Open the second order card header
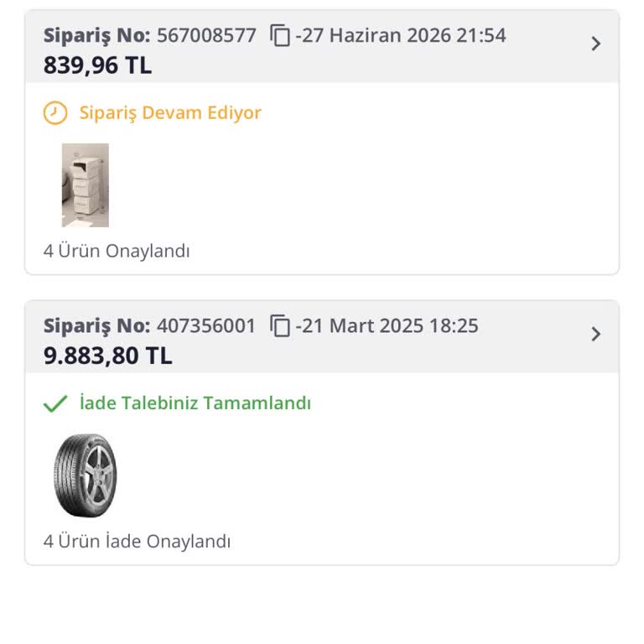 pos(322,337)
